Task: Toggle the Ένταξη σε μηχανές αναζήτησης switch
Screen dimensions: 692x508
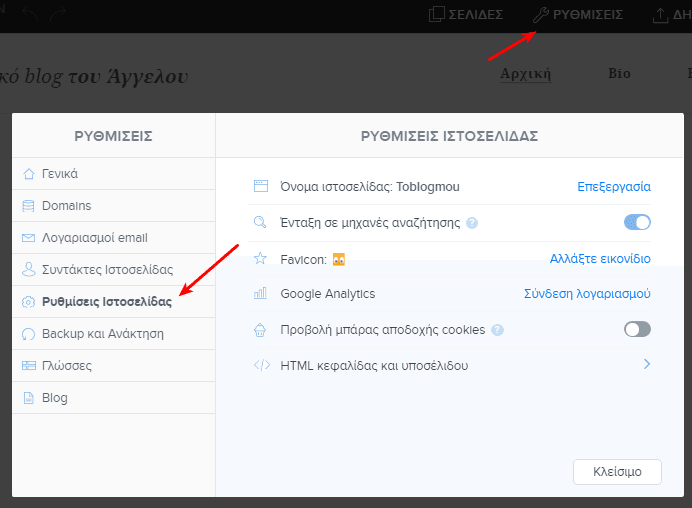Action: pyautogui.click(x=637, y=222)
